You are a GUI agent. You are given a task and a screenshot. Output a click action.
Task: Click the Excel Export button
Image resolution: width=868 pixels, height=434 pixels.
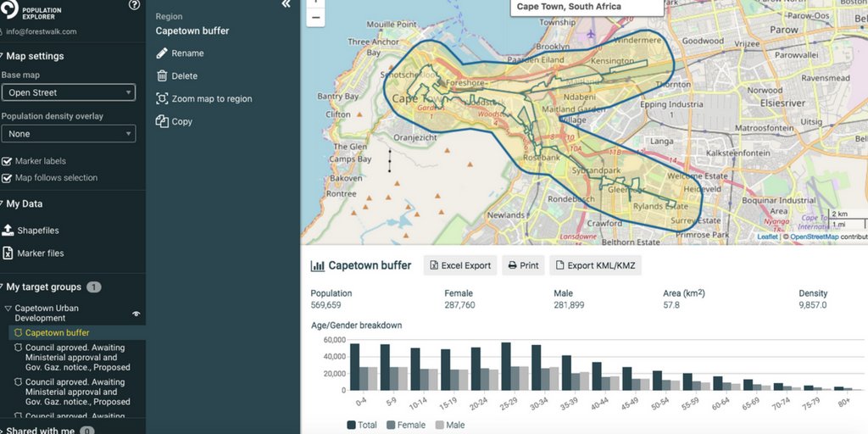tap(460, 265)
